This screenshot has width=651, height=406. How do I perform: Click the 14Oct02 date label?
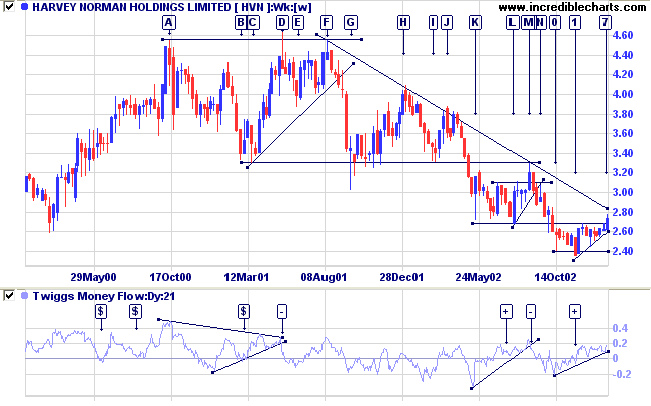[555, 277]
